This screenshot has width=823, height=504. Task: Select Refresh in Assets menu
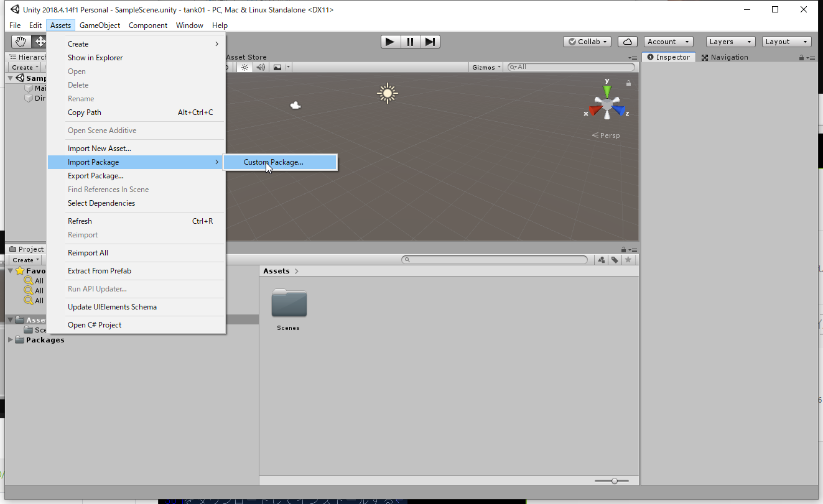coord(136,221)
